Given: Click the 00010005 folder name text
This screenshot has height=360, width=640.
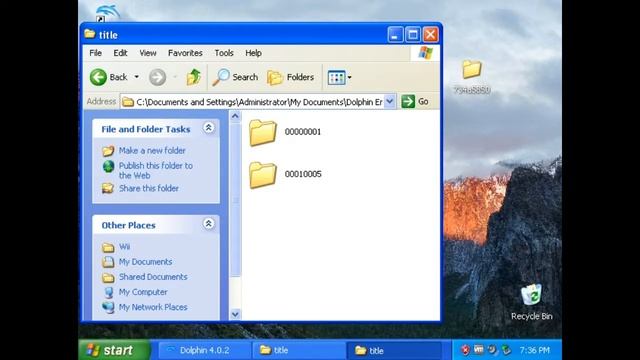Looking at the screenshot, I should 303,174.
